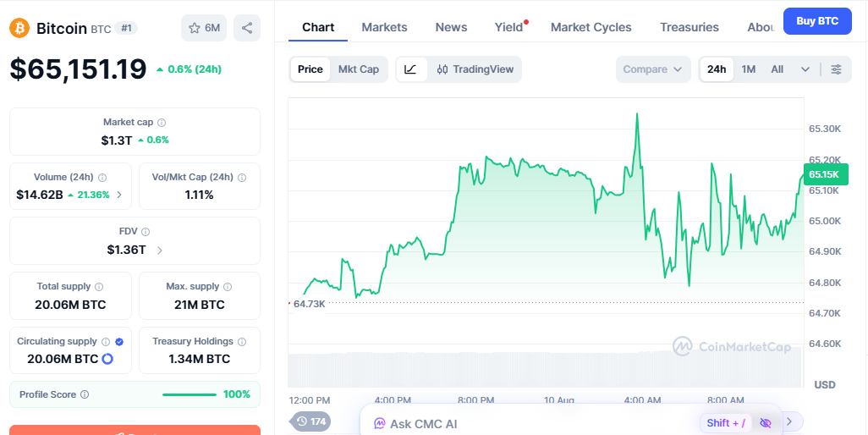
Task: Open the Compare dropdown
Action: click(653, 69)
